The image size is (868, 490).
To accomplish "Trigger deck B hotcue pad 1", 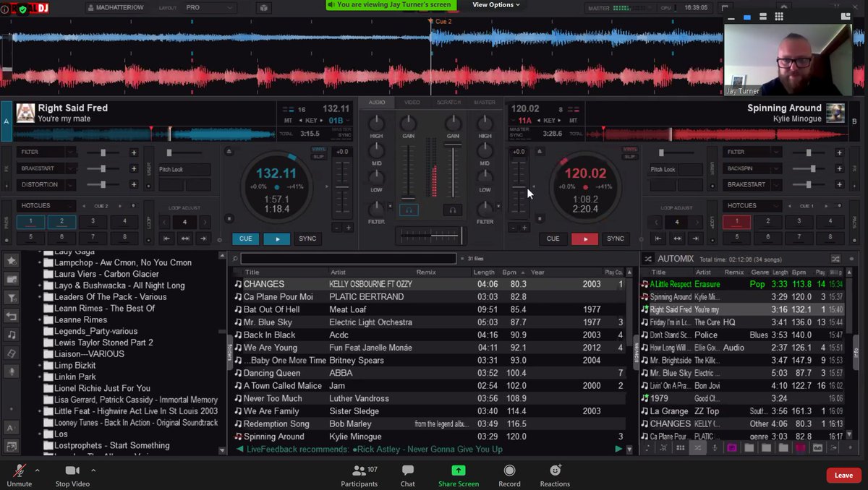I will point(736,222).
